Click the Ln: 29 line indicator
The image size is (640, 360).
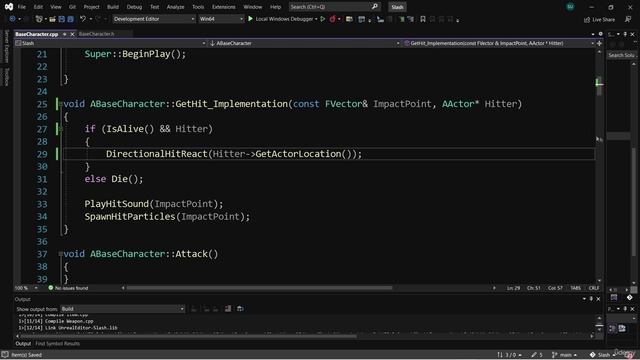point(513,288)
